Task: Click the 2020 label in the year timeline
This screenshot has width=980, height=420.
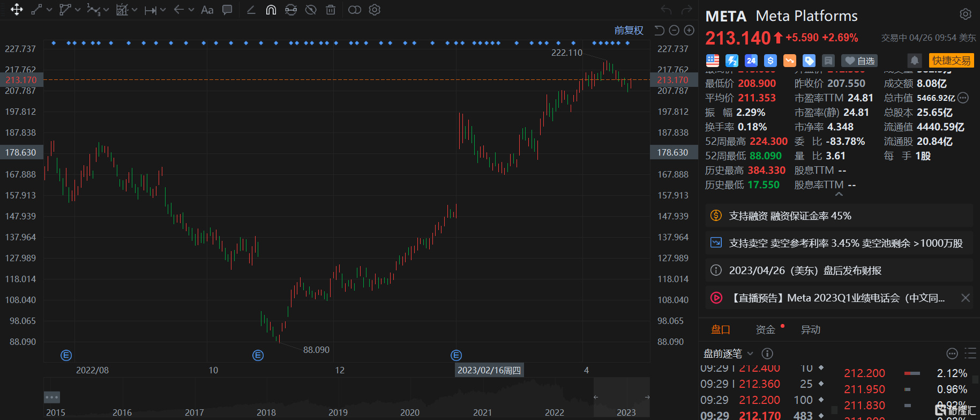Action: click(410, 412)
